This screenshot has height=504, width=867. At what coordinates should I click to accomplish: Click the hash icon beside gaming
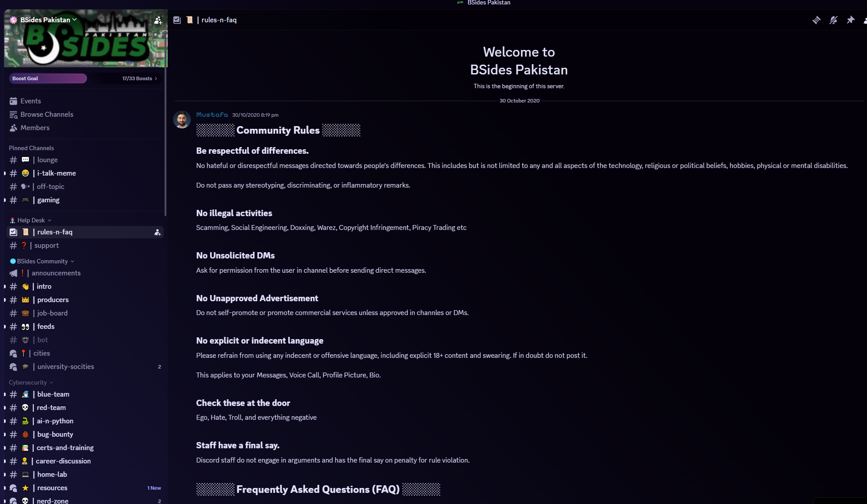pyautogui.click(x=13, y=200)
